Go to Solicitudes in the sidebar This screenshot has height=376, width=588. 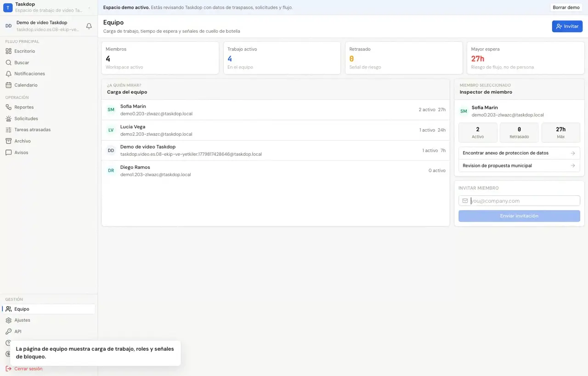[x=49, y=119]
